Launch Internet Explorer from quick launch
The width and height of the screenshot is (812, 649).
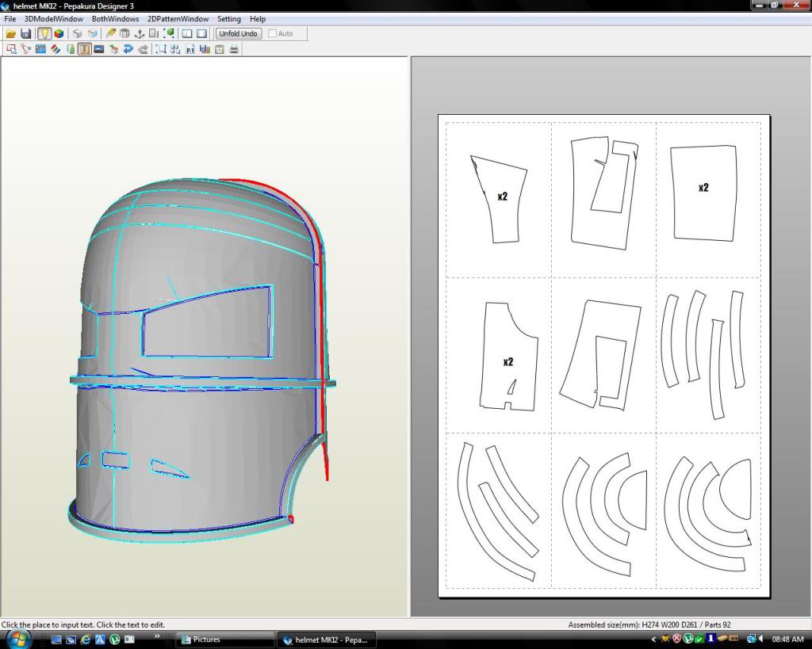(86, 639)
